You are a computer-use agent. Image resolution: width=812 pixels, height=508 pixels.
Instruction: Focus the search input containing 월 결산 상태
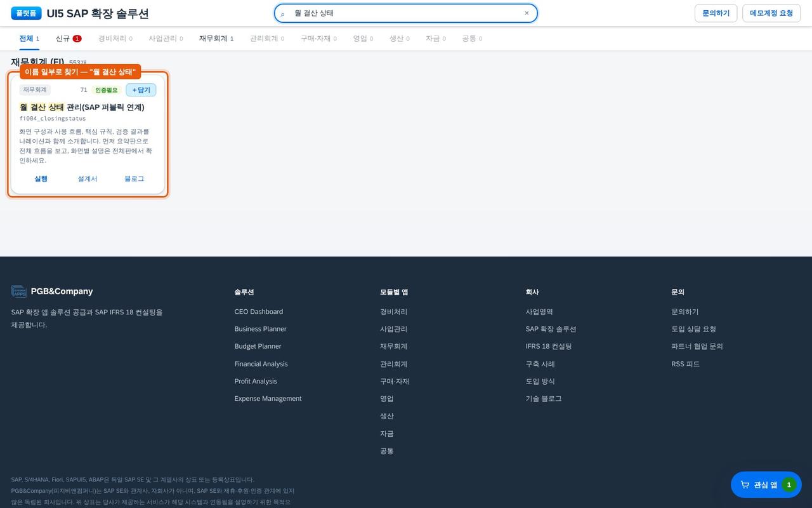pyautogui.click(x=406, y=13)
